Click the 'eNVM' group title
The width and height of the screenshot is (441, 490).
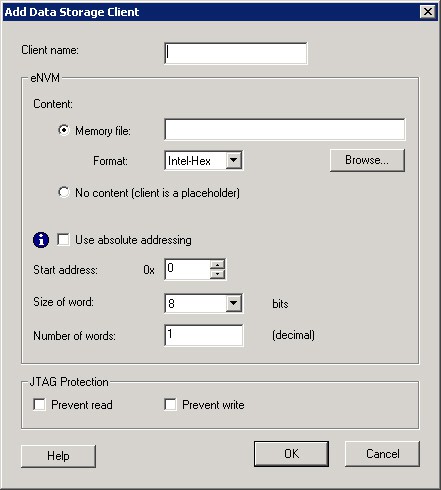tap(45, 78)
